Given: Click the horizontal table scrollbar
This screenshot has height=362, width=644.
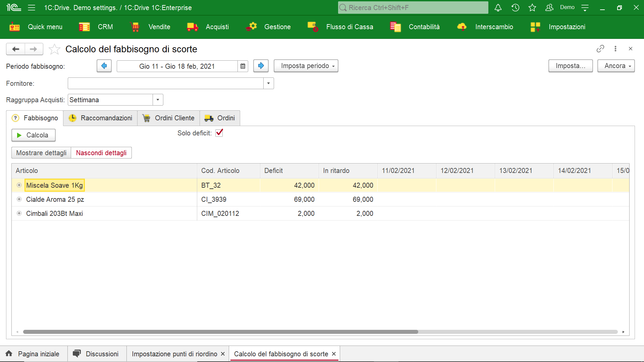Looking at the screenshot, I should tap(221, 332).
